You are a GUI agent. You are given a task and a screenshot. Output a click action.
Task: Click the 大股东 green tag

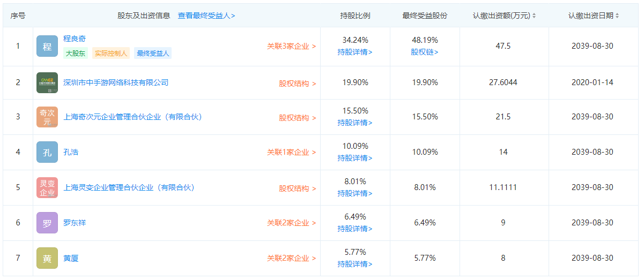coord(76,54)
